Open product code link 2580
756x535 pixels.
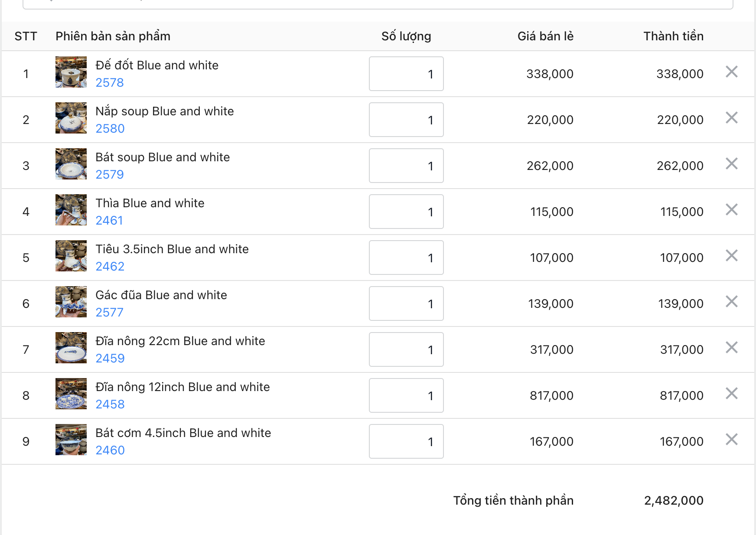[x=110, y=129]
